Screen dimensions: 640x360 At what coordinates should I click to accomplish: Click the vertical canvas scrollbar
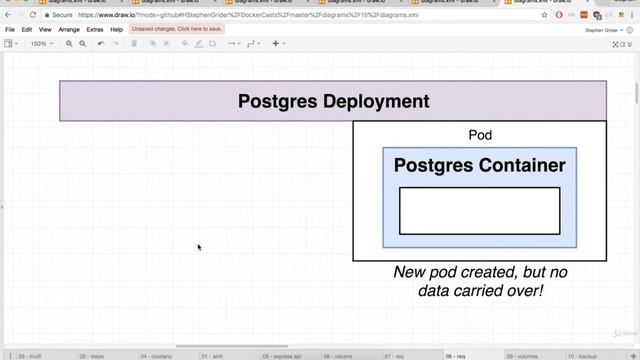coord(636,93)
